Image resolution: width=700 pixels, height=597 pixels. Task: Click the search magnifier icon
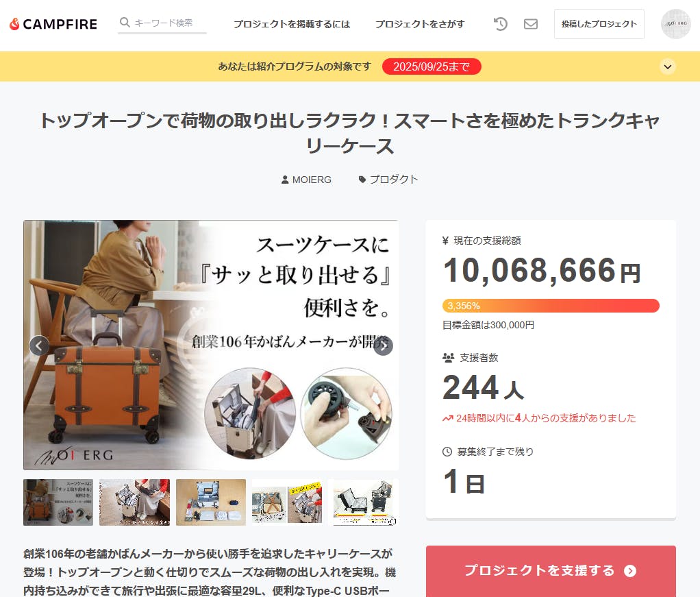coord(125,23)
